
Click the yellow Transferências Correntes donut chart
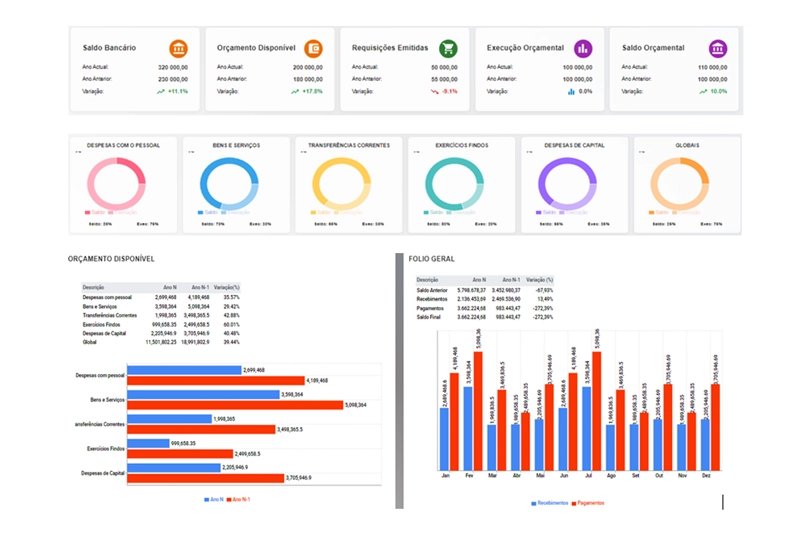tap(341, 184)
